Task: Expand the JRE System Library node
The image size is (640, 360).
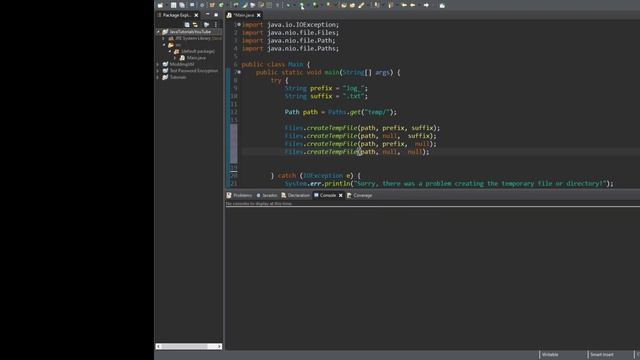Action: coord(164,38)
